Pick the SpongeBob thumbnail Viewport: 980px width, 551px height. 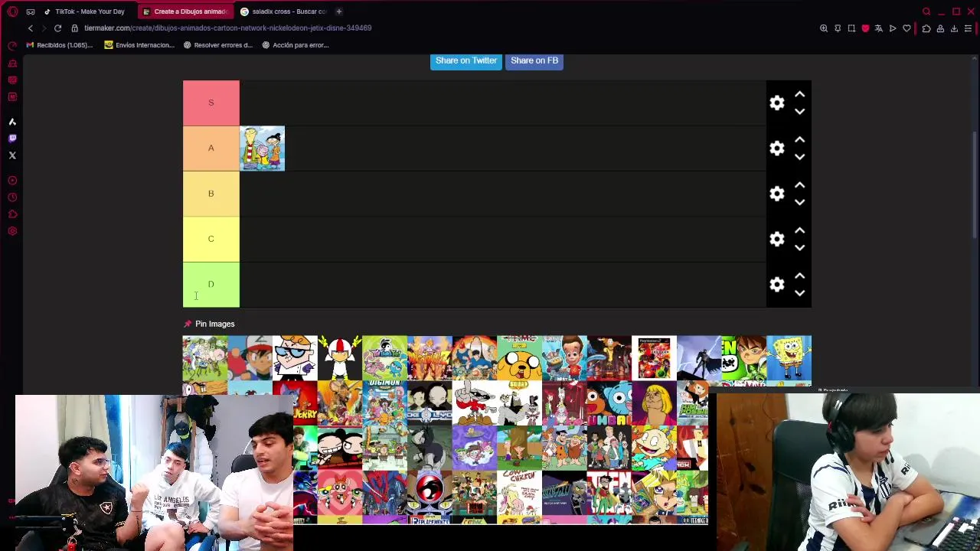pos(789,358)
